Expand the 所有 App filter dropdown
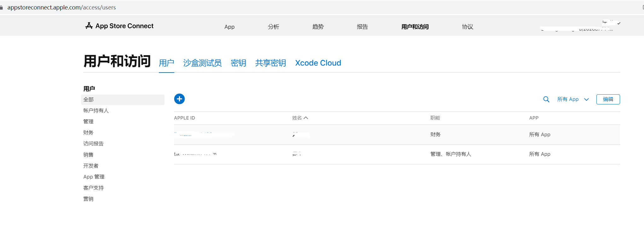The height and width of the screenshot is (228, 644). 573,99
